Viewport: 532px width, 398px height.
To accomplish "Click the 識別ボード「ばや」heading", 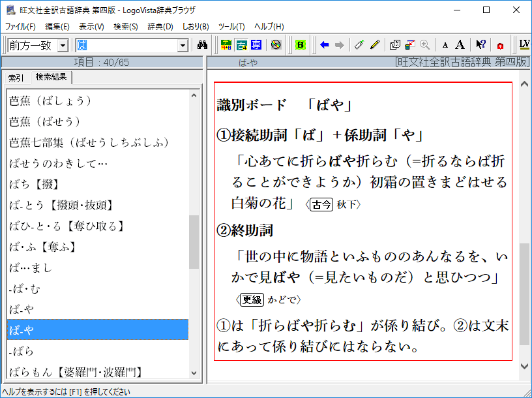I will pyautogui.click(x=284, y=105).
